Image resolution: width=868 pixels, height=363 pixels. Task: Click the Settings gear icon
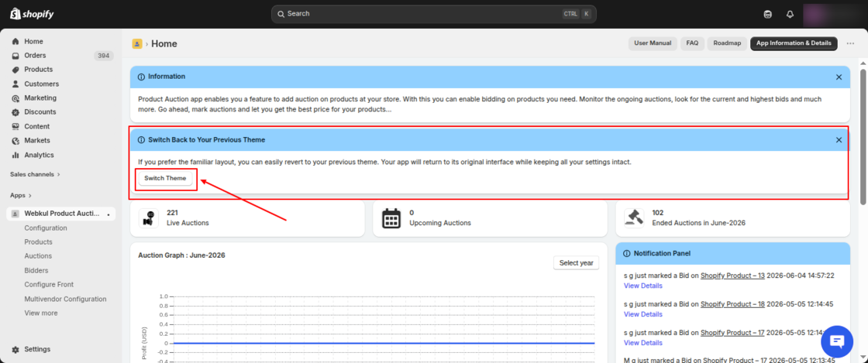[x=15, y=349]
